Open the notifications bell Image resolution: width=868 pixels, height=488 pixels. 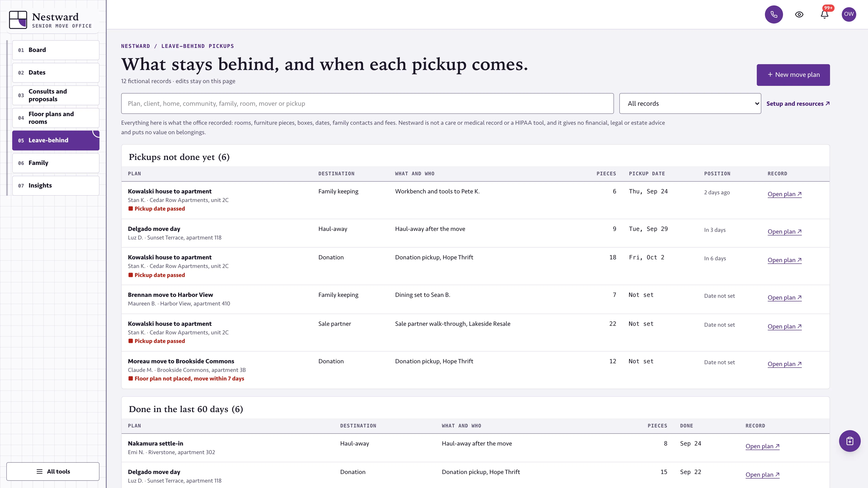[x=824, y=14]
